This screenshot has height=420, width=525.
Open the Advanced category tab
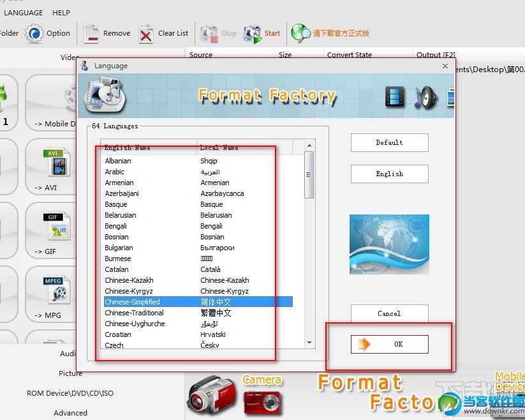point(70,413)
